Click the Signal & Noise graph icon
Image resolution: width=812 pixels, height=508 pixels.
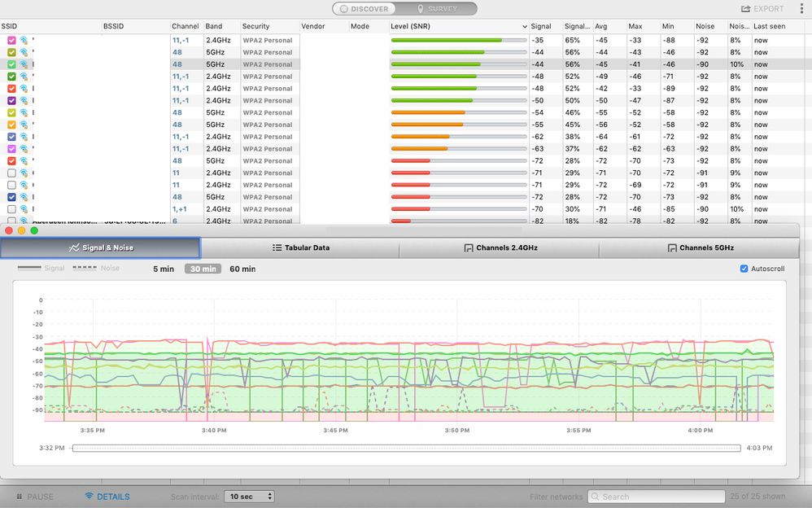pyautogui.click(x=75, y=248)
